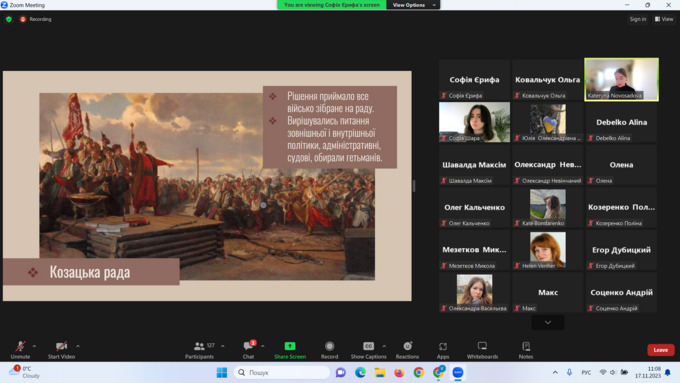Open the Chat panel with unread messages
Viewport: 680px width, 383px height.
click(x=248, y=350)
